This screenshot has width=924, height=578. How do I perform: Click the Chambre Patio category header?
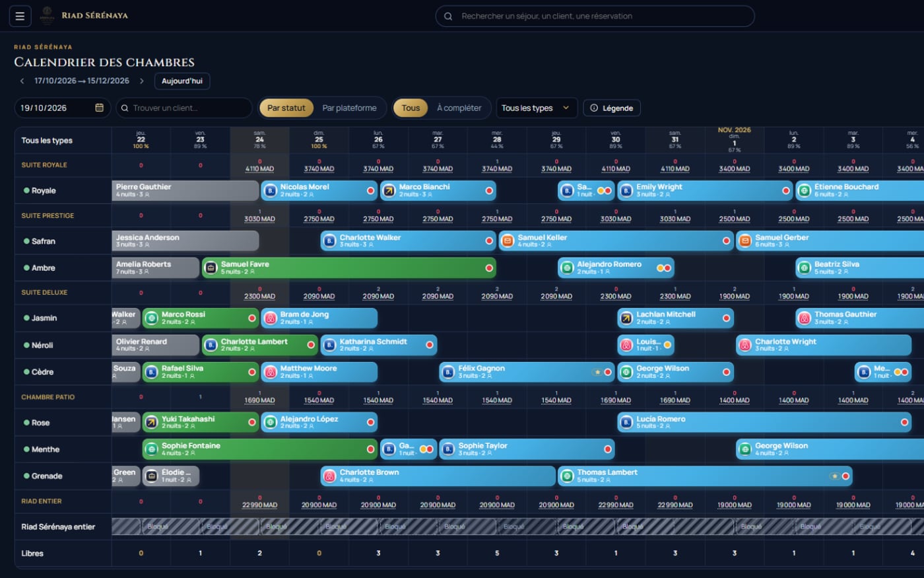48,397
